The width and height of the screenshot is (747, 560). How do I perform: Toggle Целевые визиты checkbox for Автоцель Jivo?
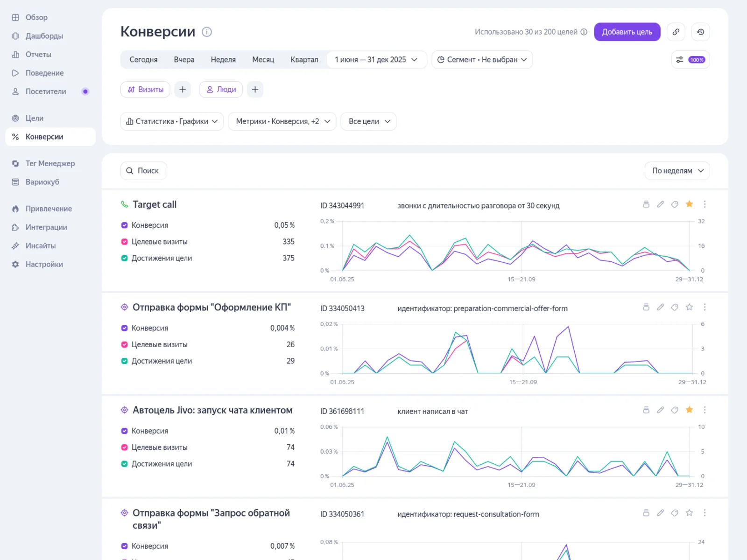click(125, 447)
